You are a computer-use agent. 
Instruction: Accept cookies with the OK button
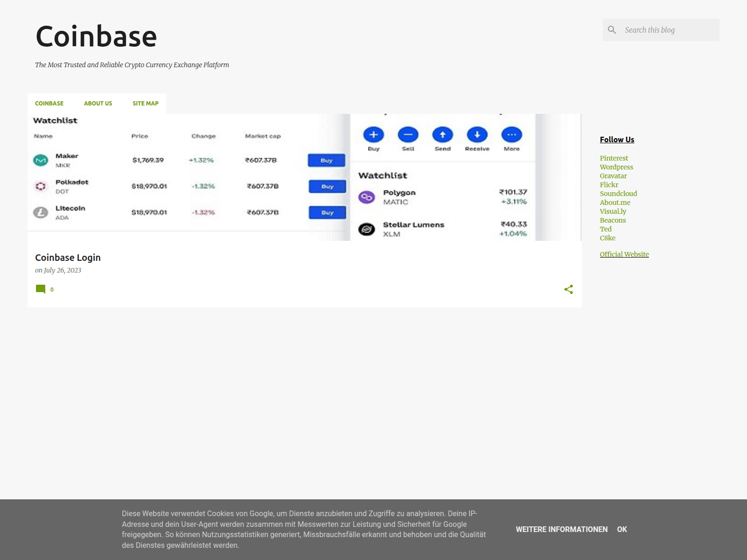tap(622, 530)
